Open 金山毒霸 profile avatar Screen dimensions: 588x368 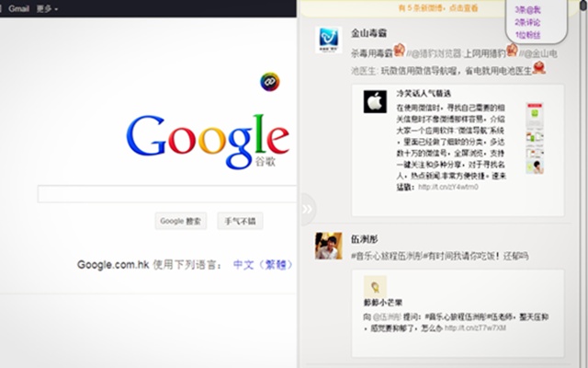[329, 40]
